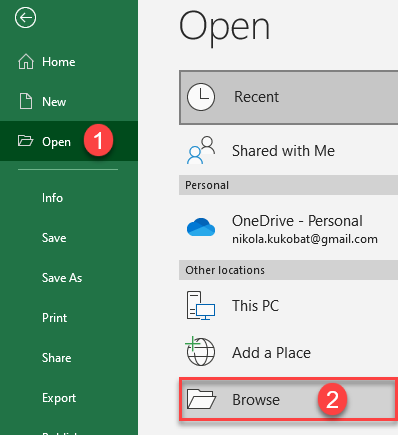
Task: Open the Share option
Action: tap(57, 358)
